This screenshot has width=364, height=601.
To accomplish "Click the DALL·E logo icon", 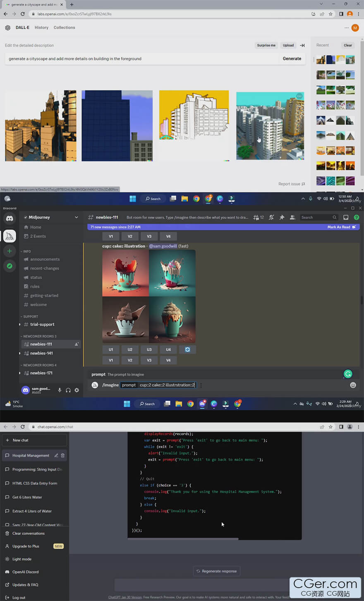I will [x=7, y=28].
